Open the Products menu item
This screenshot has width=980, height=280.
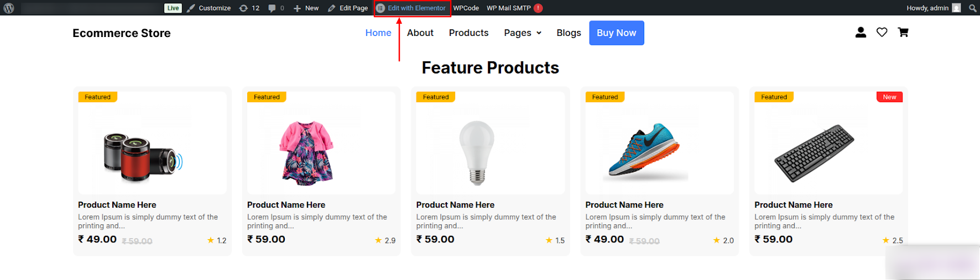468,33
